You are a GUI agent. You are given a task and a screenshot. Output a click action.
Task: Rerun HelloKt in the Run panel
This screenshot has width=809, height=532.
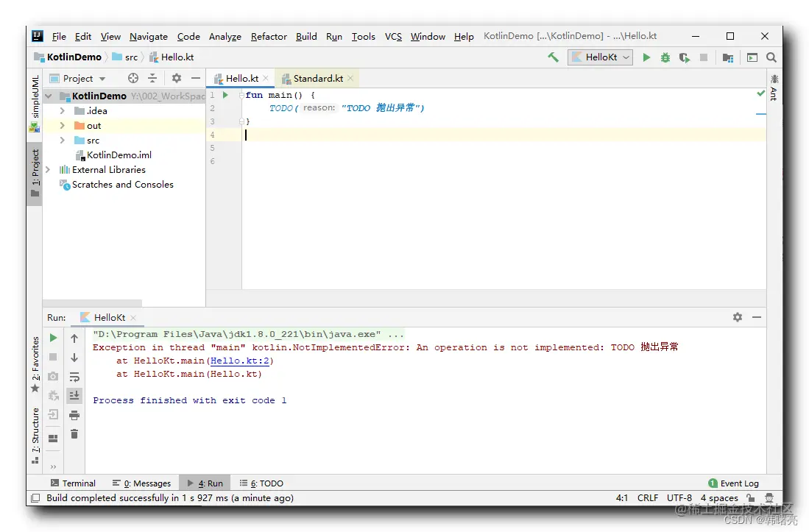(53, 338)
